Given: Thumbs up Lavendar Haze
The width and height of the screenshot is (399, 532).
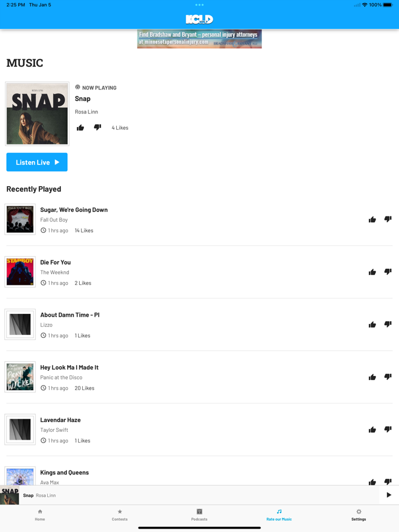Looking at the screenshot, I should (x=372, y=430).
